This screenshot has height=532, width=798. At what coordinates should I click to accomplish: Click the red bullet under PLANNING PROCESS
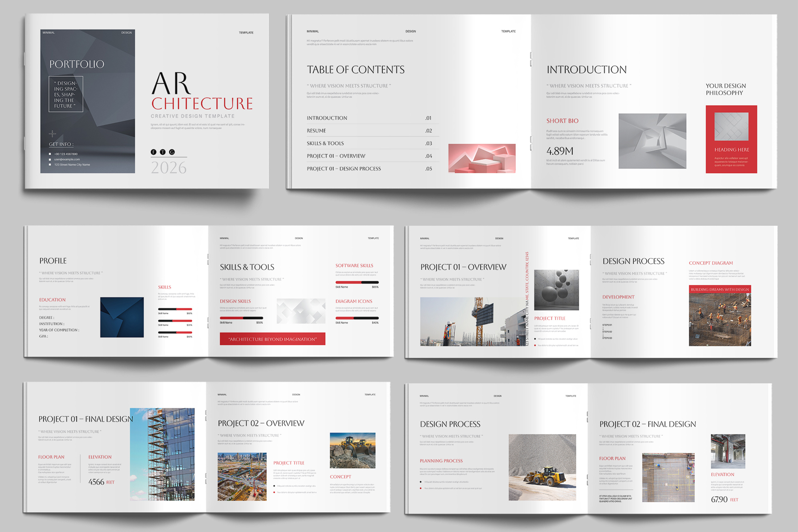tap(421, 488)
